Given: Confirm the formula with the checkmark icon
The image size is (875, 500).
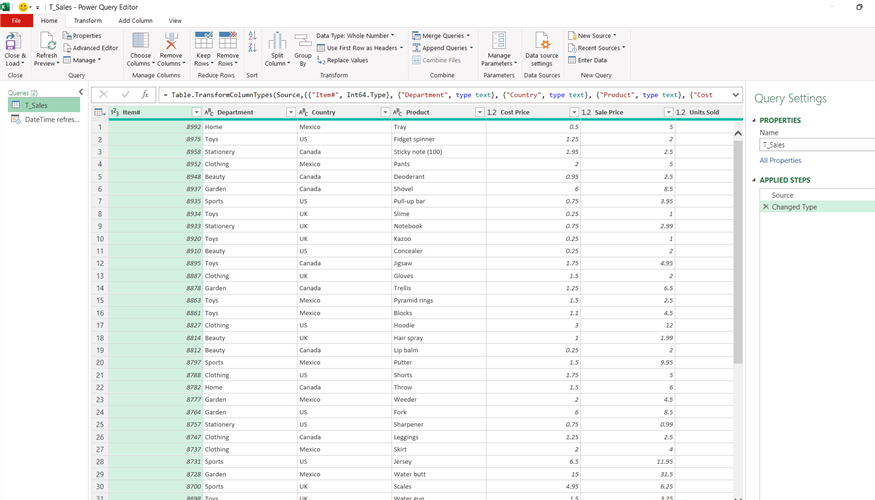Looking at the screenshot, I should 126,95.
